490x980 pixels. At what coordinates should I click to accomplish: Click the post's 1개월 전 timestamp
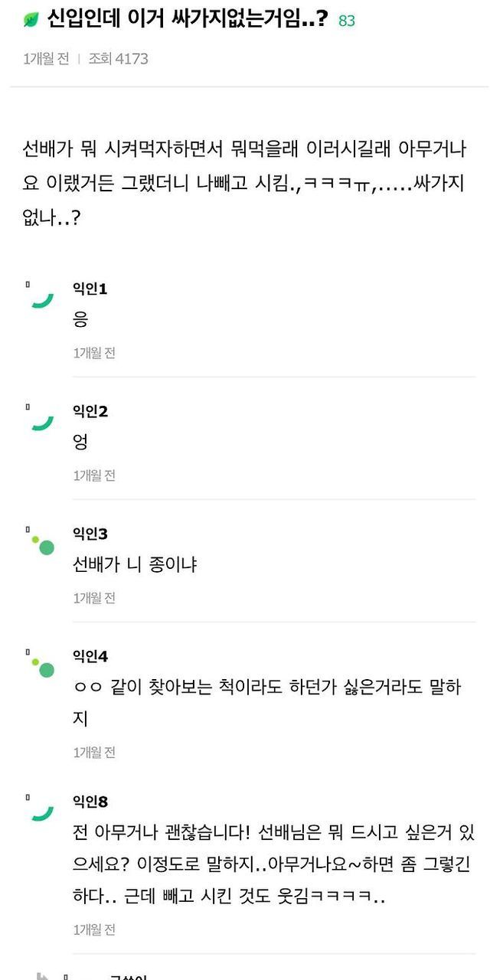[x=46, y=59]
